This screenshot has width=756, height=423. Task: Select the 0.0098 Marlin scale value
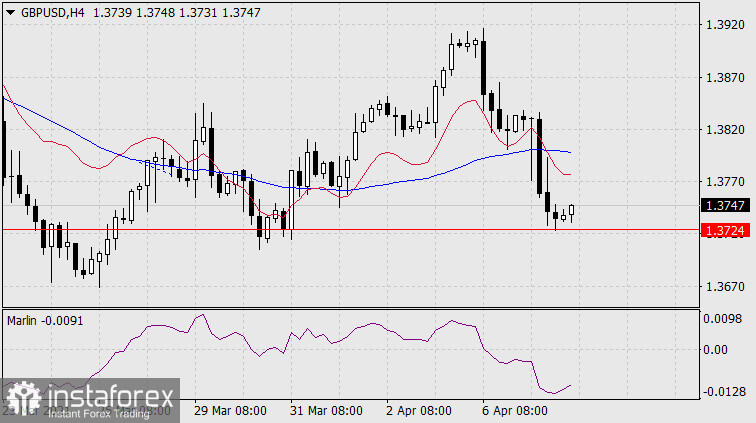click(x=722, y=319)
